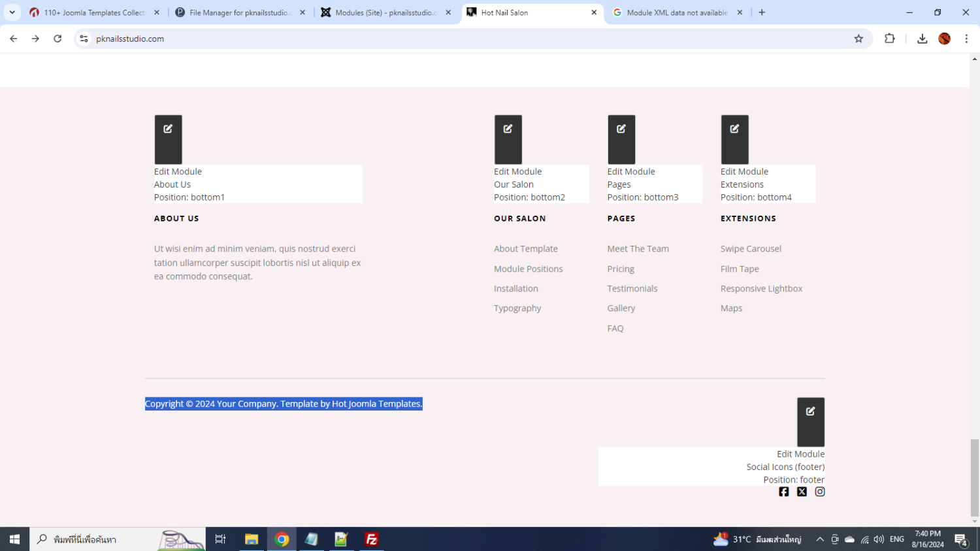Open the Swipe Carousel link
This screenshot has height=551, width=980.
tap(751, 249)
